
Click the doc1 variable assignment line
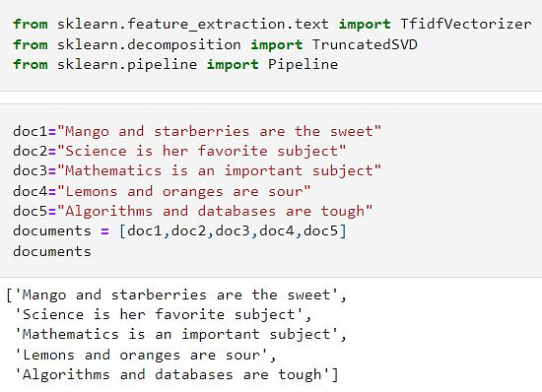197,131
